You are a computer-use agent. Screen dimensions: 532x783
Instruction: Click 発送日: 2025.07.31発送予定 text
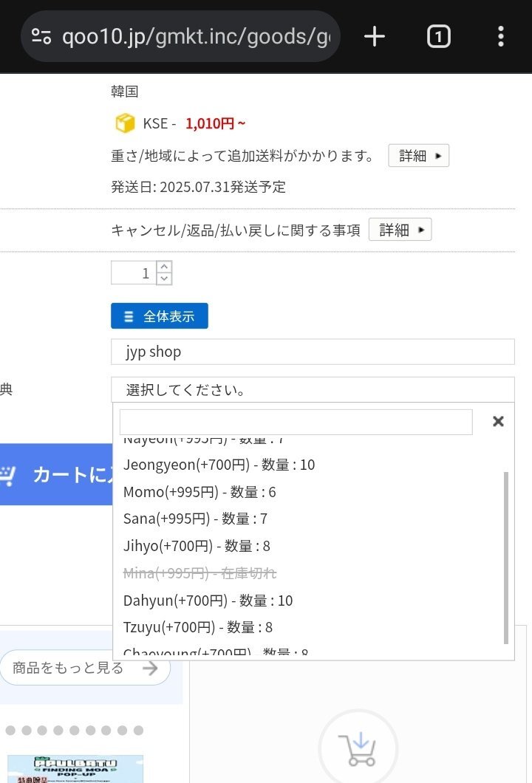(x=198, y=187)
